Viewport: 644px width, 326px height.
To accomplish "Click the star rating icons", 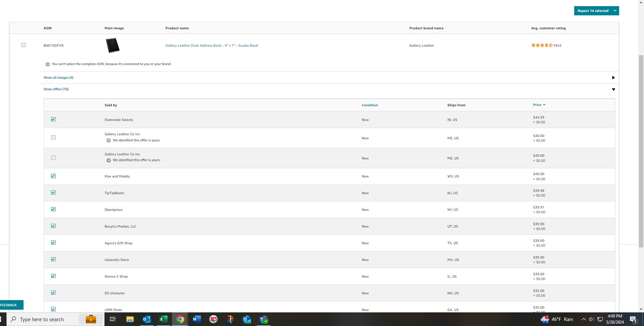I will coord(542,45).
